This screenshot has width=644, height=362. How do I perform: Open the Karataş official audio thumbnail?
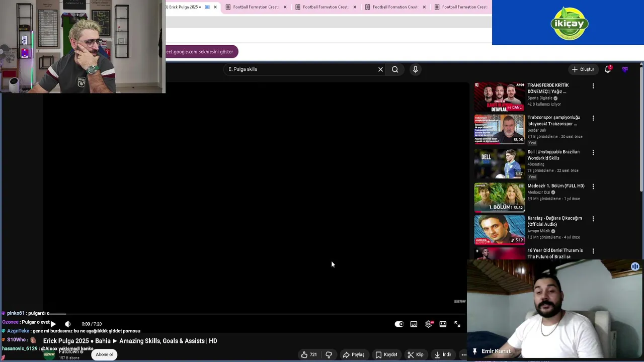coord(499,230)
